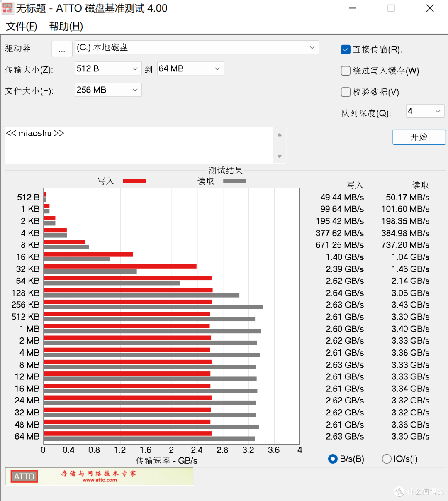The image size is (448, 501).
Task: Click the 671.25 MB/s write value
Action: click(x=340, y=245)
